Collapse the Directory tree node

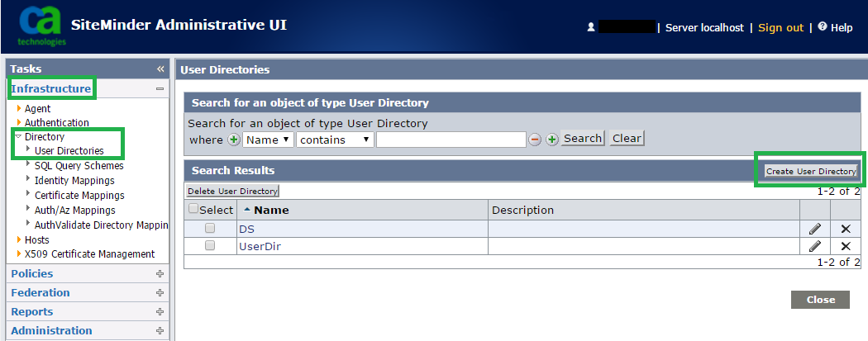[x=18, y=136]
